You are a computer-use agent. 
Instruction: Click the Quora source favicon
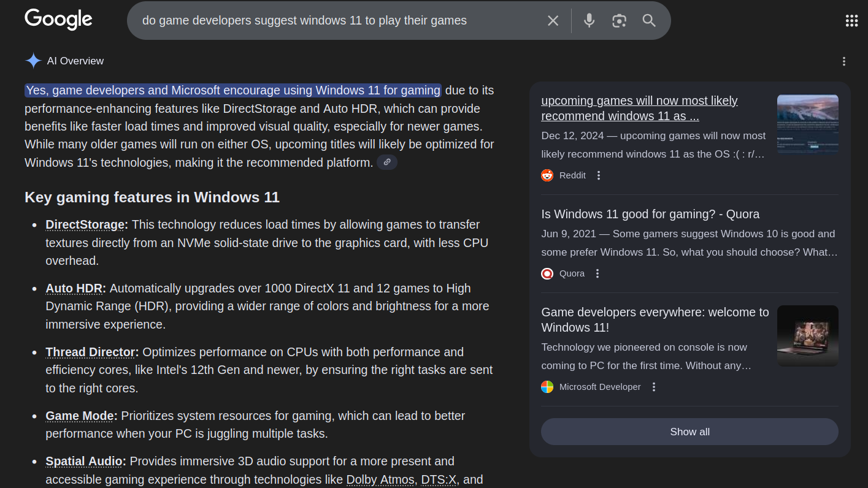[x=547, y=273]
